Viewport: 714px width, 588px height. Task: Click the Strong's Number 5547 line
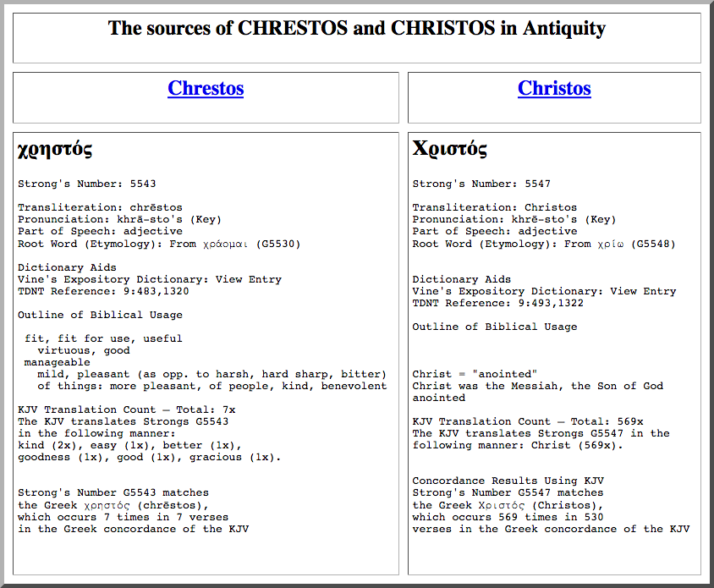(481, 184)
